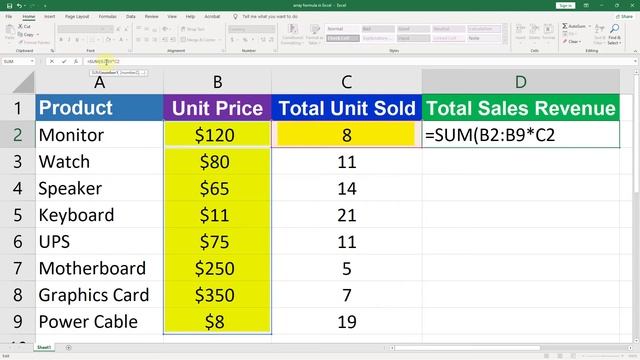The height and width of the screenshot is (360, 640).
Task: Click the AutoSum sigma icon
Action: tap(565, 26)
